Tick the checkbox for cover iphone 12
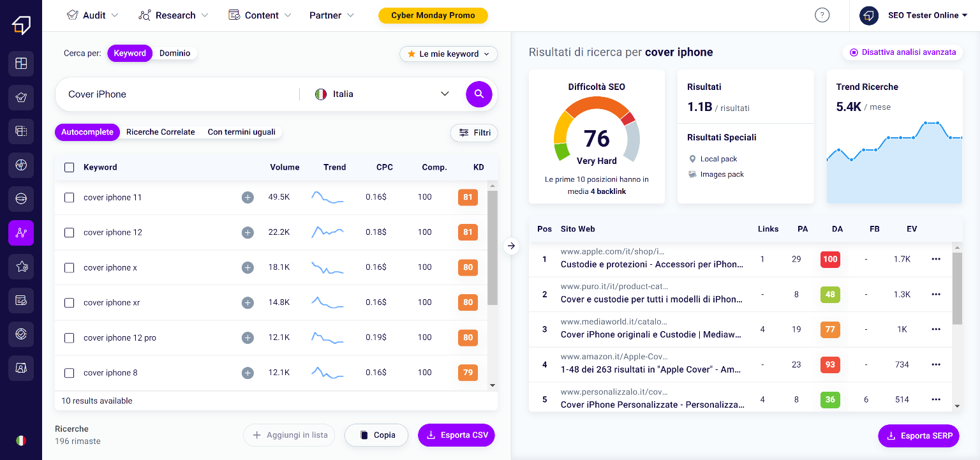The image size is (980, 460). click(70, 233)
